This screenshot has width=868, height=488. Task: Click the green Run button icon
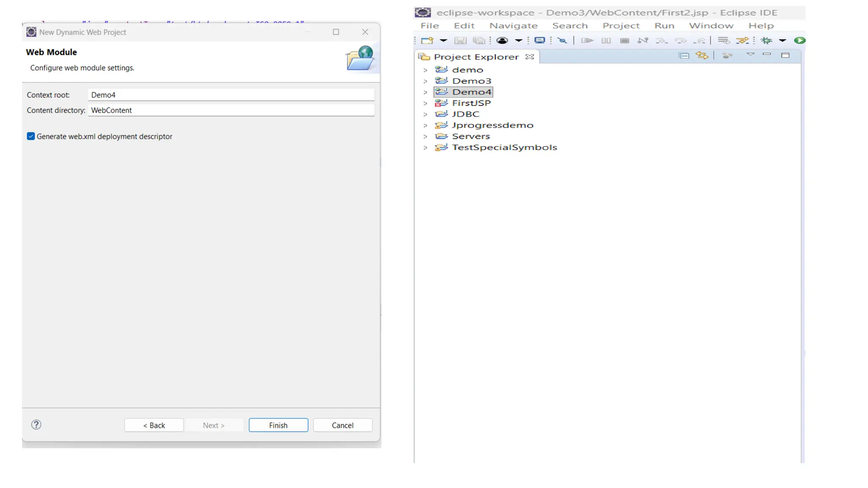[799, 41]
